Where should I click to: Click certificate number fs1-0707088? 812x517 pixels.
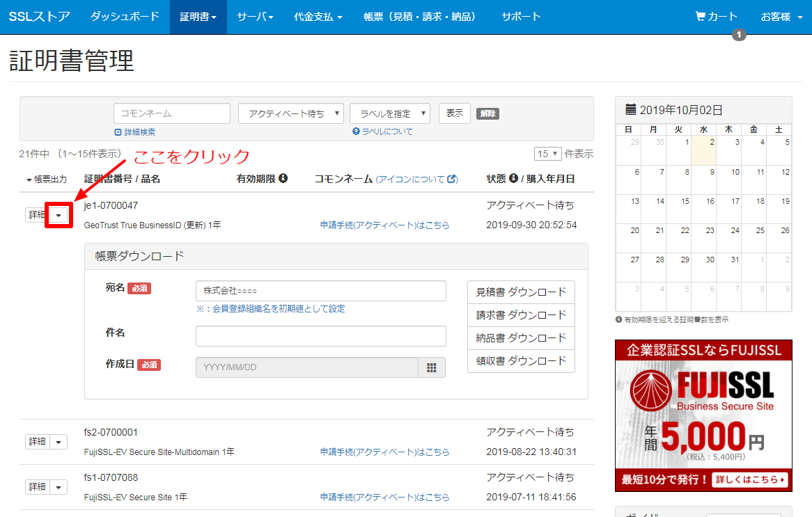coord(111,477)
